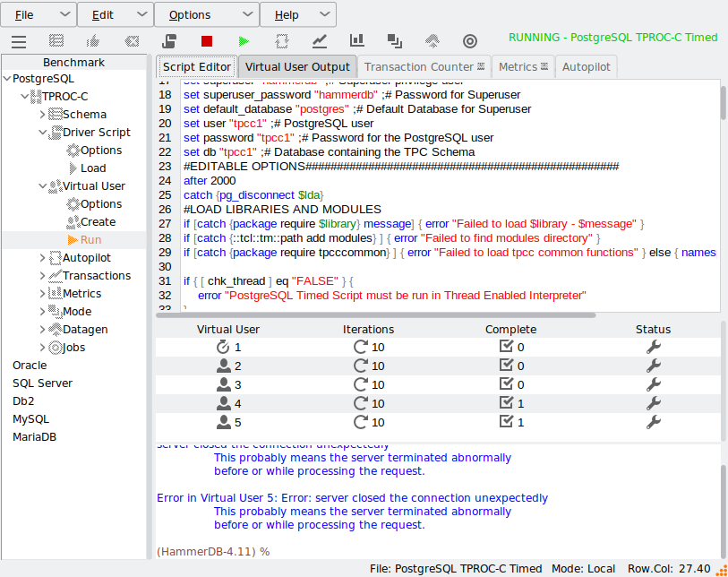Switch to the Script Editor tab
Viewport: 728px width, 577px height.
tap(197, 67)
